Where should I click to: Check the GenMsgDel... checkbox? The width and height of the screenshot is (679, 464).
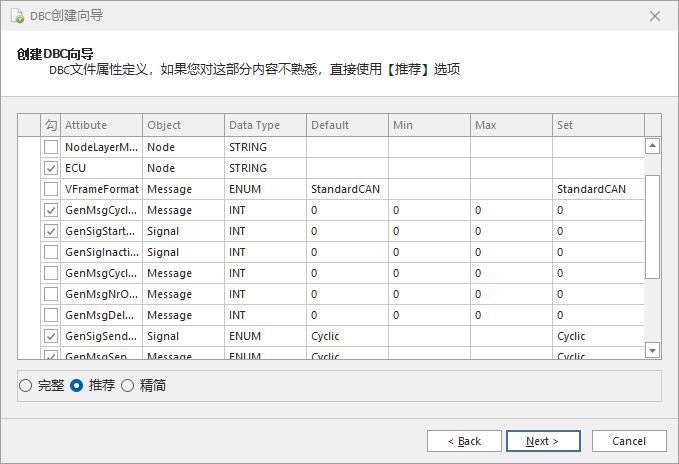(51, 315)
